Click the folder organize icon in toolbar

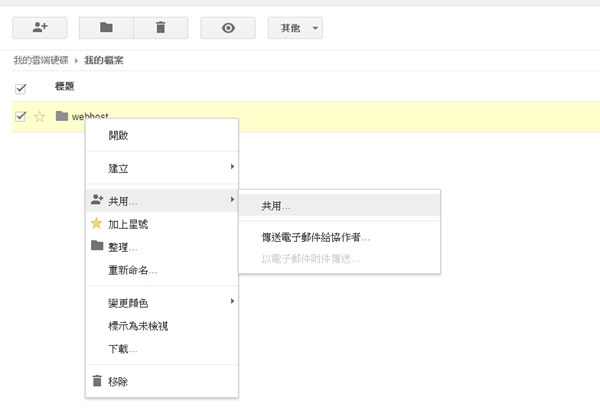106,27
